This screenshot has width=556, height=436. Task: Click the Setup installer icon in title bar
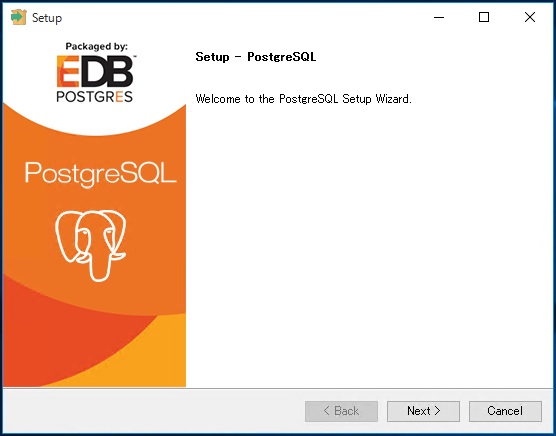19,17
